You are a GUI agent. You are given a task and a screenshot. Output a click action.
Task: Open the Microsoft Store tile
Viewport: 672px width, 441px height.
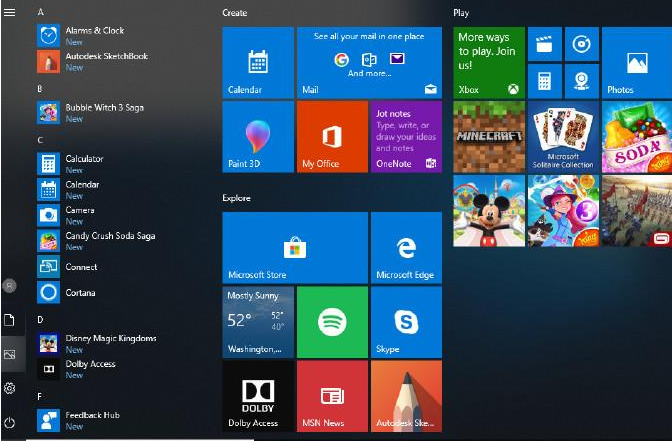(294, 247)
